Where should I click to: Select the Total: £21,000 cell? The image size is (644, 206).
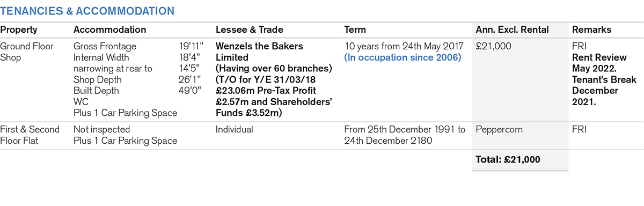pos(508,159)
